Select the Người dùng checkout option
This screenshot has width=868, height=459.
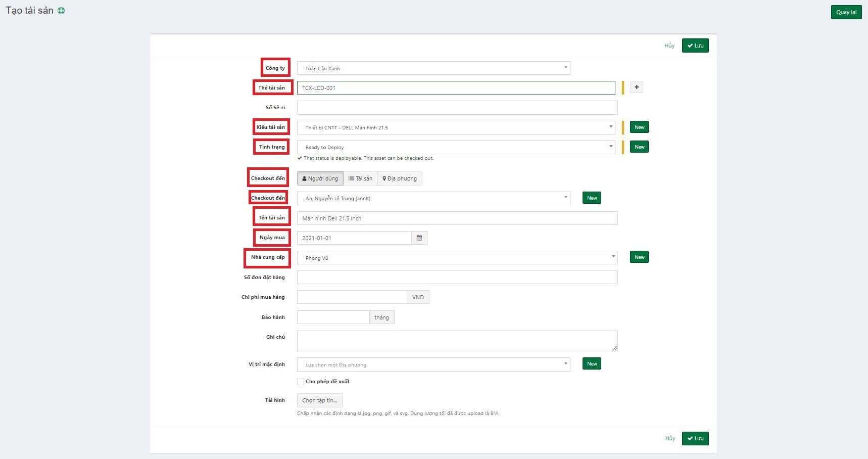[x=320, y=178]
